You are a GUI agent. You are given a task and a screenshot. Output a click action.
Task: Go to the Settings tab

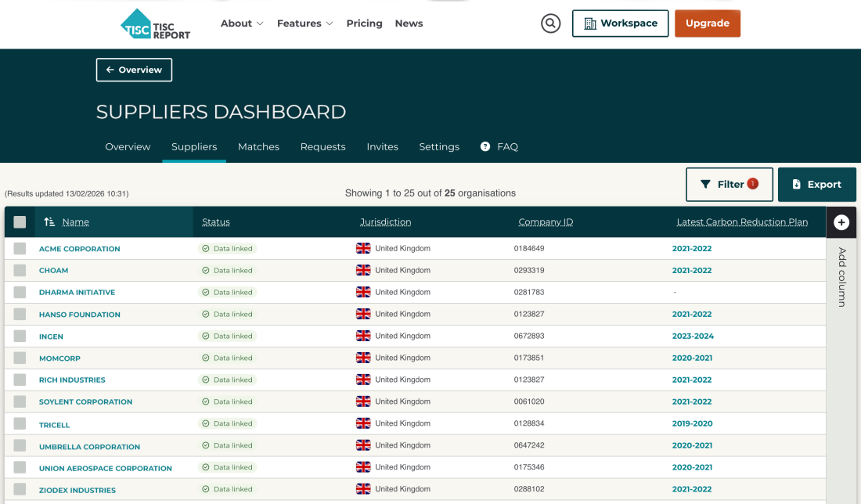point(439,146)
